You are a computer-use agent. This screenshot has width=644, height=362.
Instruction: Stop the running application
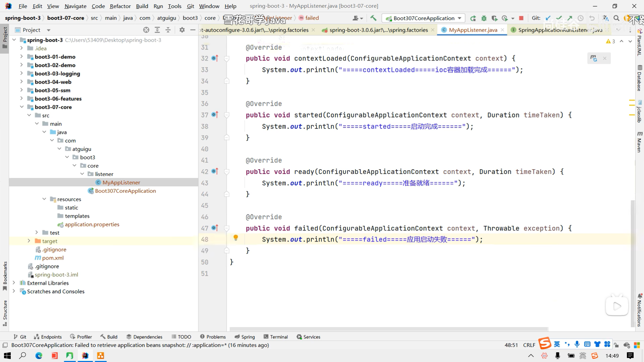521,18
